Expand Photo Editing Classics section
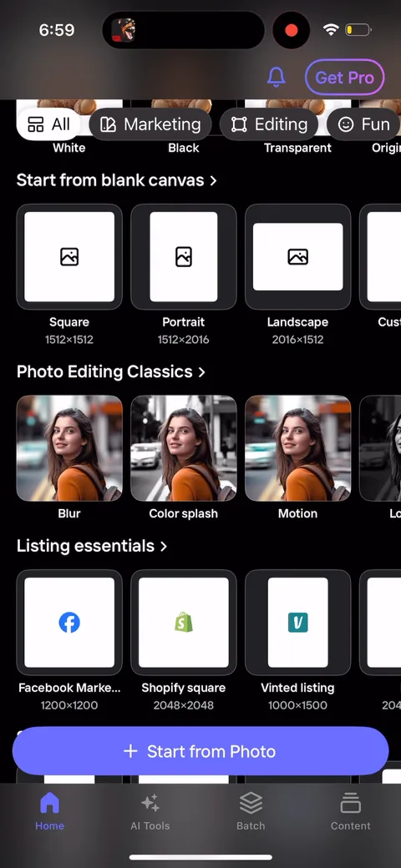The width and height of the screenshot is (401, 868). coord(111,371)
